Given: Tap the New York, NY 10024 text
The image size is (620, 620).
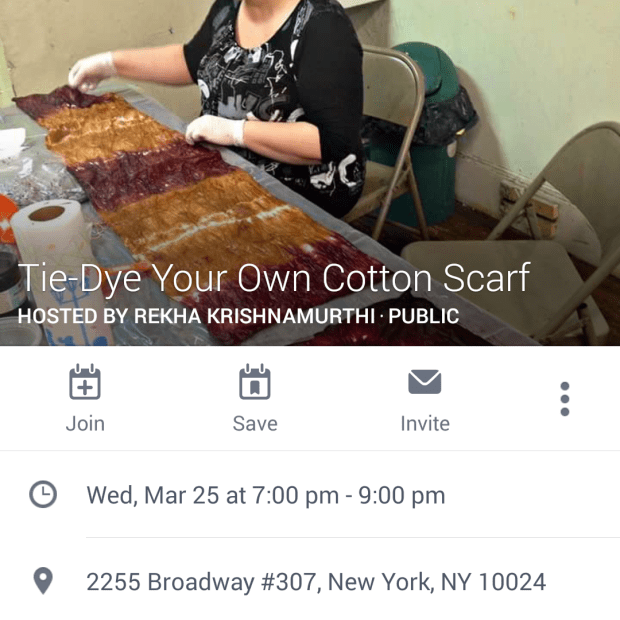Looking at the screenshot, I should (437, 582).
